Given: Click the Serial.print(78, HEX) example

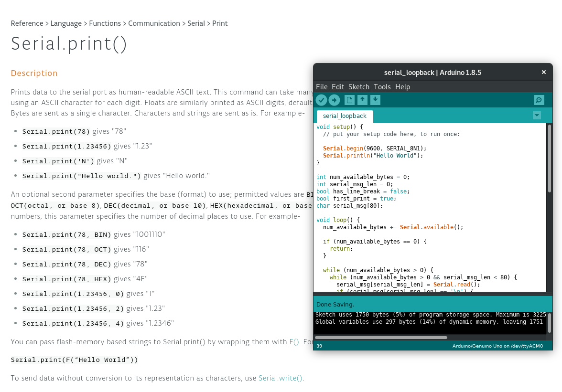Looking at the screenshot, I should point(85,279).
